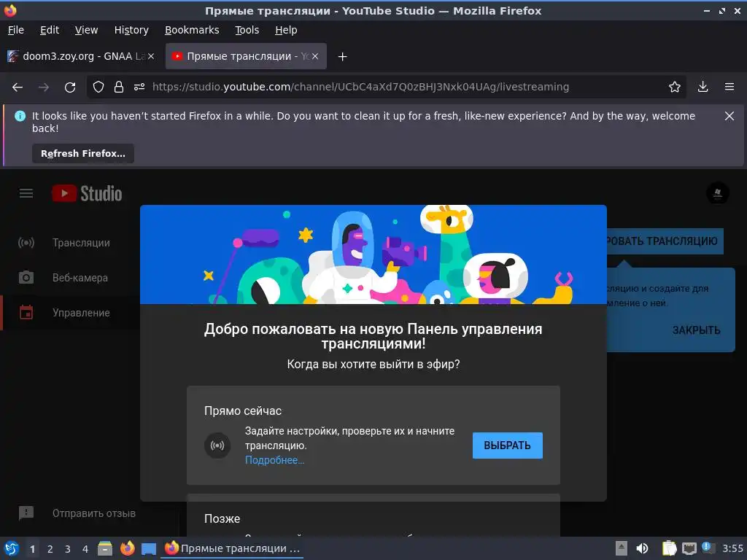
Task: Click the Прямо сейчас heading
Action: tap(243, 411)
